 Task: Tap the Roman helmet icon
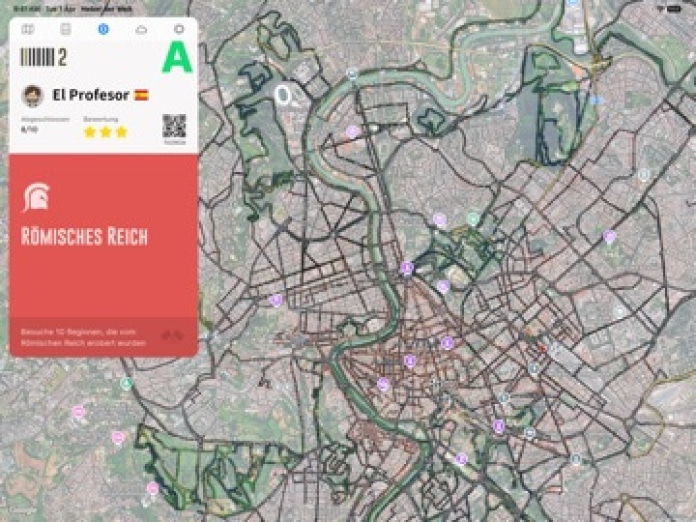pyautogui.click(x=36, y=197)
